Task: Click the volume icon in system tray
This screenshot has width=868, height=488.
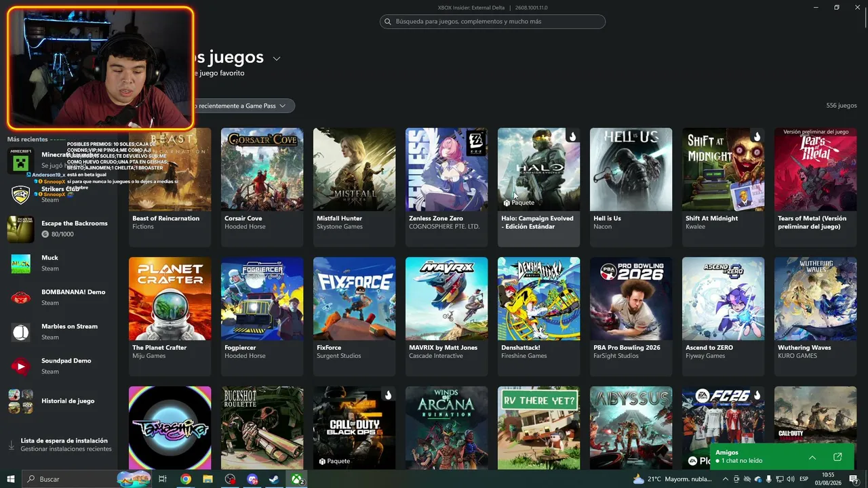Action: [789, 479]
